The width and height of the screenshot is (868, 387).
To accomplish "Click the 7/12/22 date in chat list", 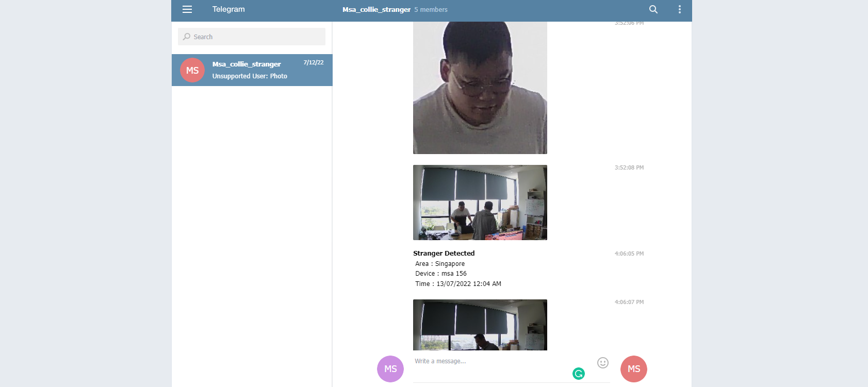I will (314, 62).
